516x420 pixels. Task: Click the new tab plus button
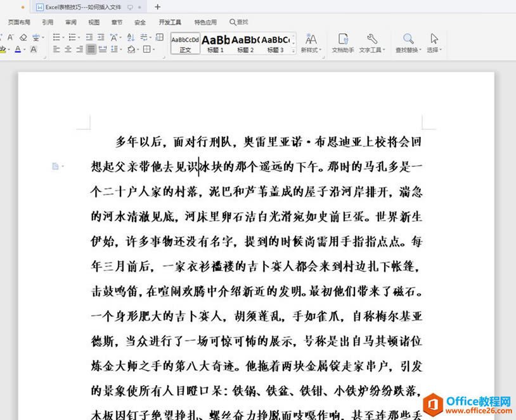158,6
